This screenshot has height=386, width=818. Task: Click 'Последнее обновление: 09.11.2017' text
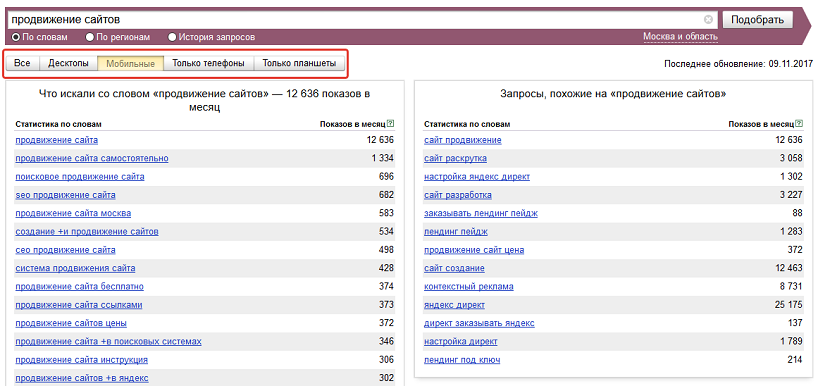tap(739, 64)
